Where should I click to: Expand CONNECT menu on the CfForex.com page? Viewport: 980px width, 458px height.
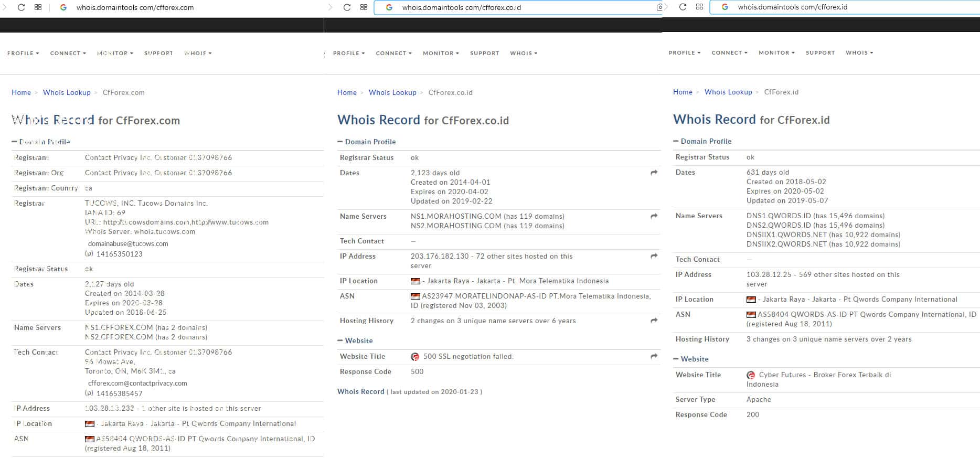point(68,53)
